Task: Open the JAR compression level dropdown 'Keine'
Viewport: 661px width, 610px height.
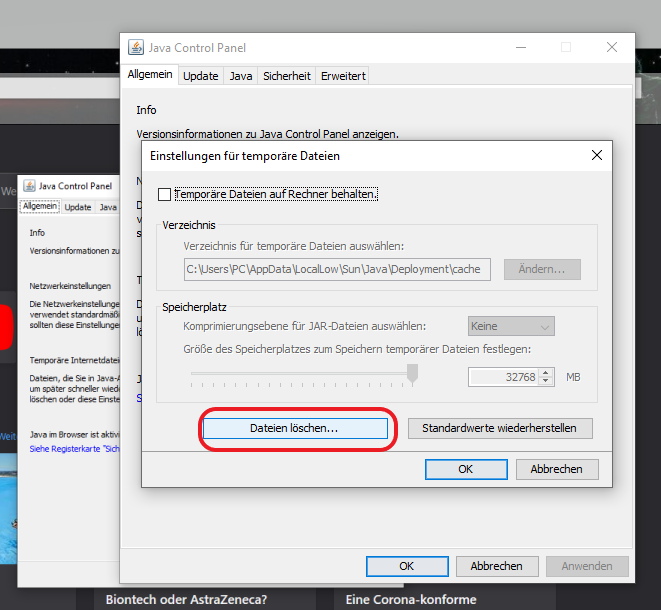Action: point(511,326)
